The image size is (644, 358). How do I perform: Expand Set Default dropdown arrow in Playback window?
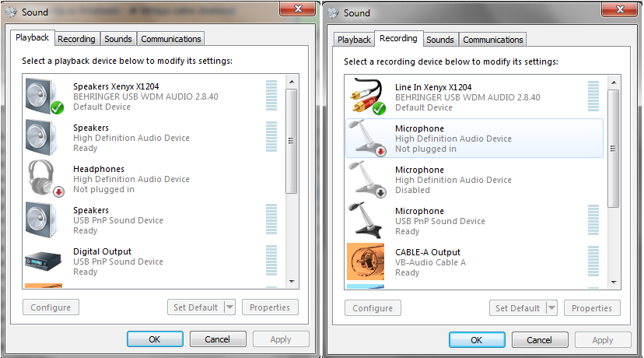[230, 307]
